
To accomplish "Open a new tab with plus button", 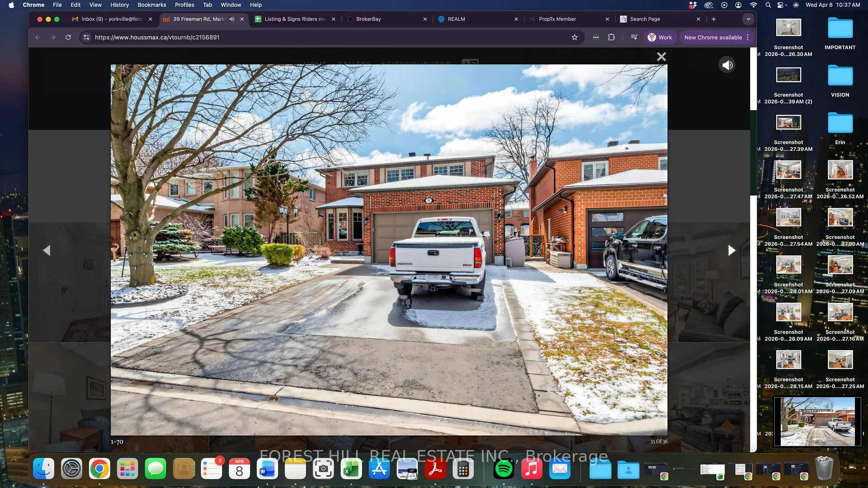I will pos(714,19).
